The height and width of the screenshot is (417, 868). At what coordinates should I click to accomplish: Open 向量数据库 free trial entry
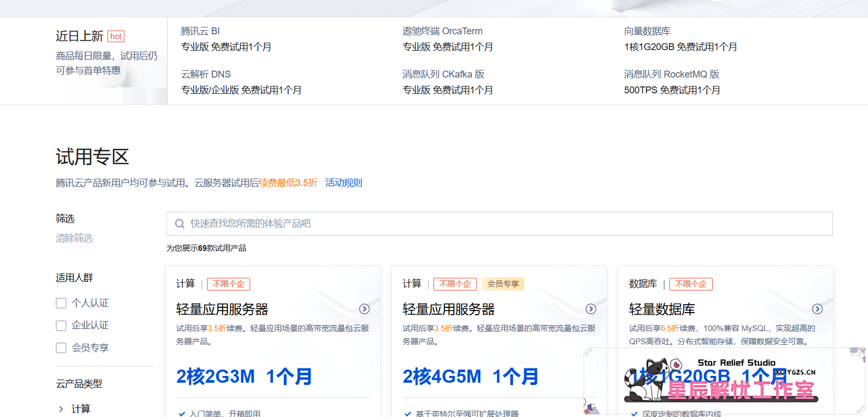click(x=680, y=39)
